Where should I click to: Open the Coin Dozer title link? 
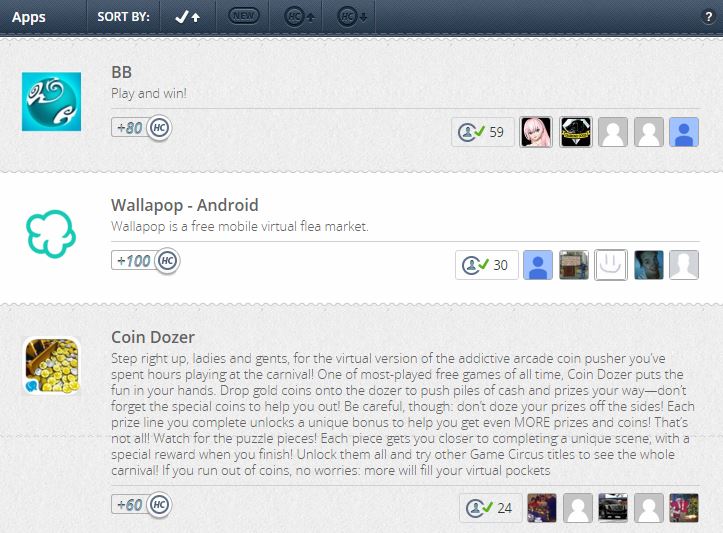pyautogui.click(x=153, y=337)
